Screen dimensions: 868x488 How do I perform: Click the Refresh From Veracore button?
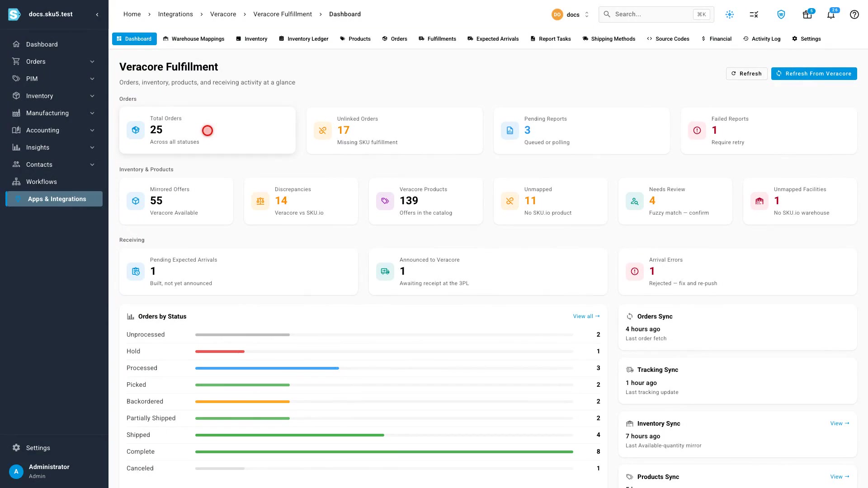coord(814,74)
